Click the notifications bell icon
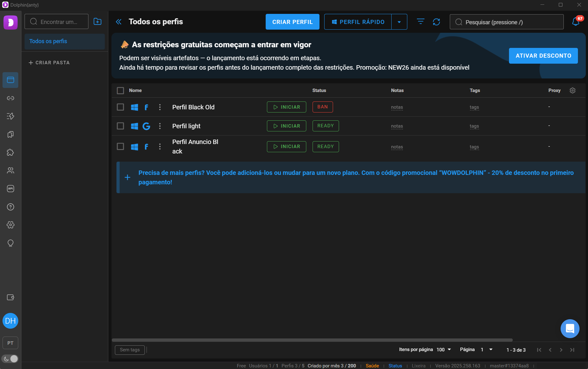The width and height of the screenshot is (588, 369). 576,22
